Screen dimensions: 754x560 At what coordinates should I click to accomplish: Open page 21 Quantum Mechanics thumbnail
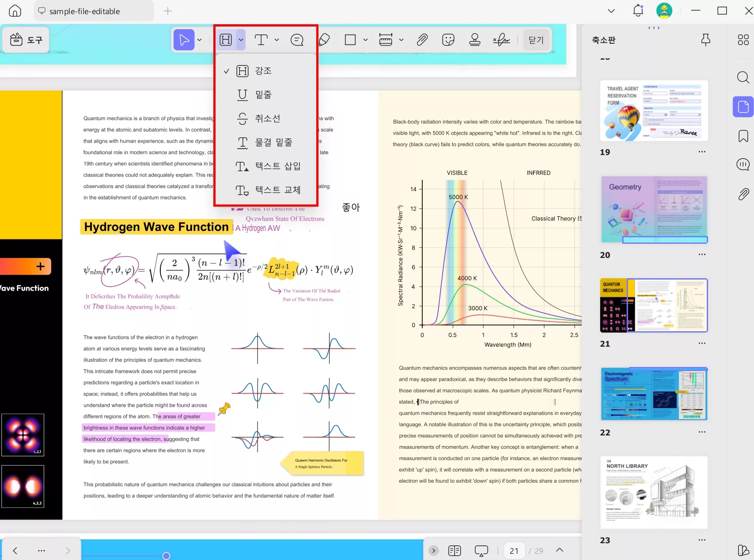pyautogui.click(x=654, y=305)
